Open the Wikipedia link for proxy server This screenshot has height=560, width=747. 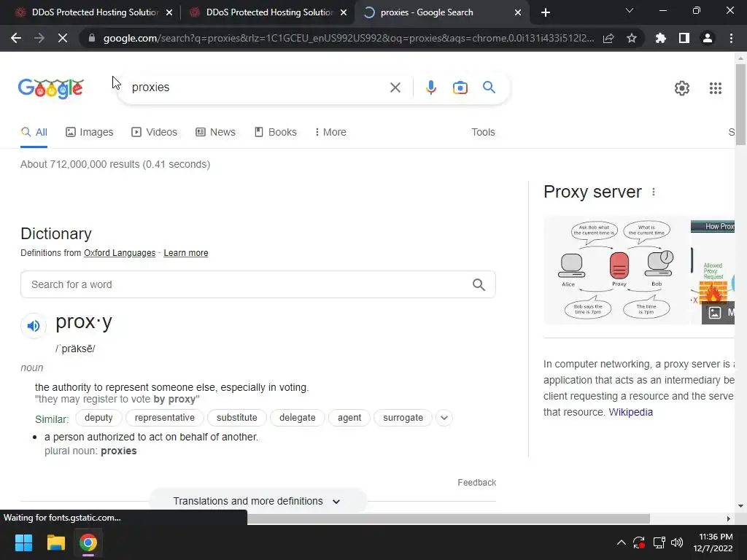[631, 413]
